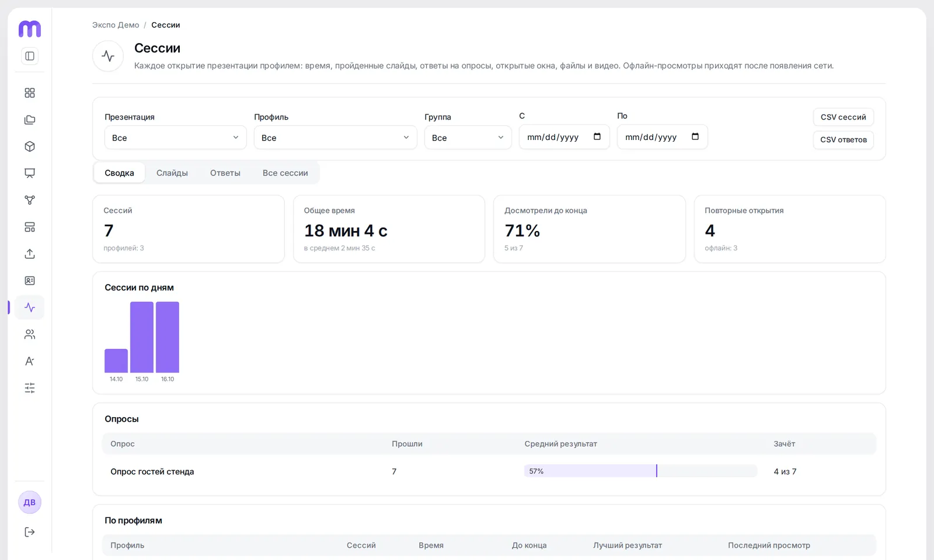The width and height of the screenshot is (934, 560).
Task: Open the calendar picker in the С date field
Action: pyautogui.click(x=597, y=136)
